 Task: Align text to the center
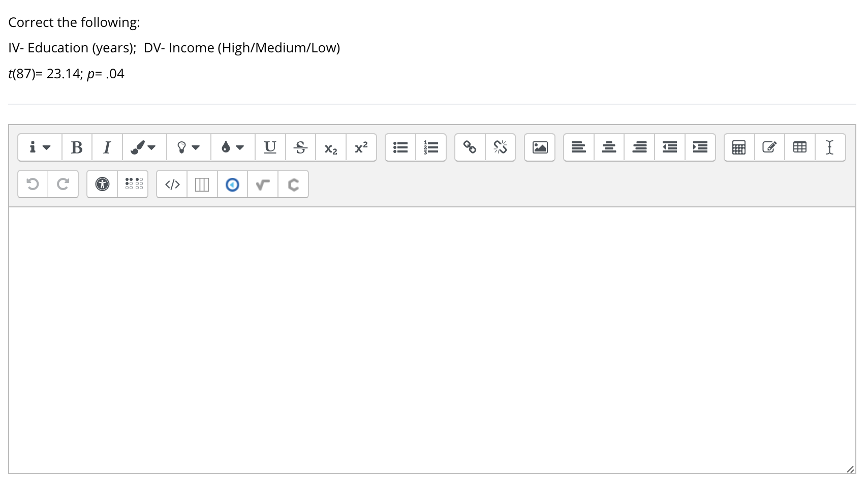pos(609,147)
